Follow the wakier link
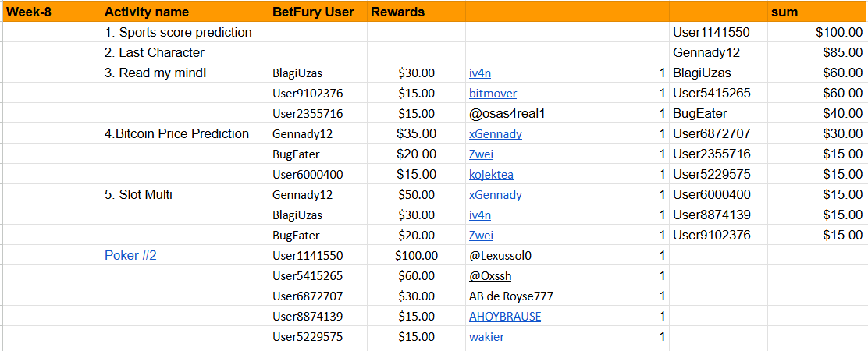The image size is (868, 351). coord(486,337)
